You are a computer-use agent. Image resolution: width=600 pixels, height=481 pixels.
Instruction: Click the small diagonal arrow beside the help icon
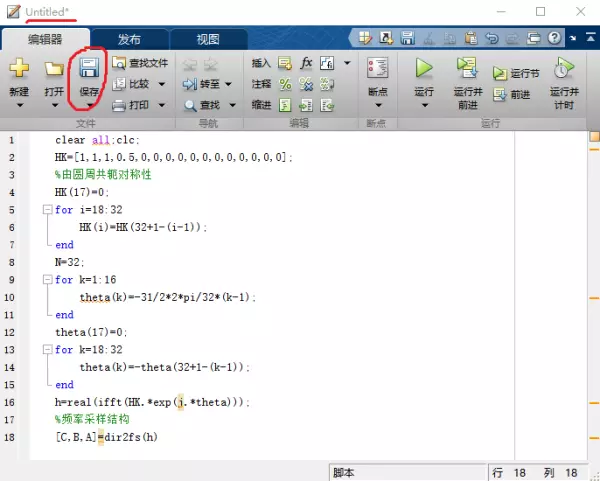point(573,38)
